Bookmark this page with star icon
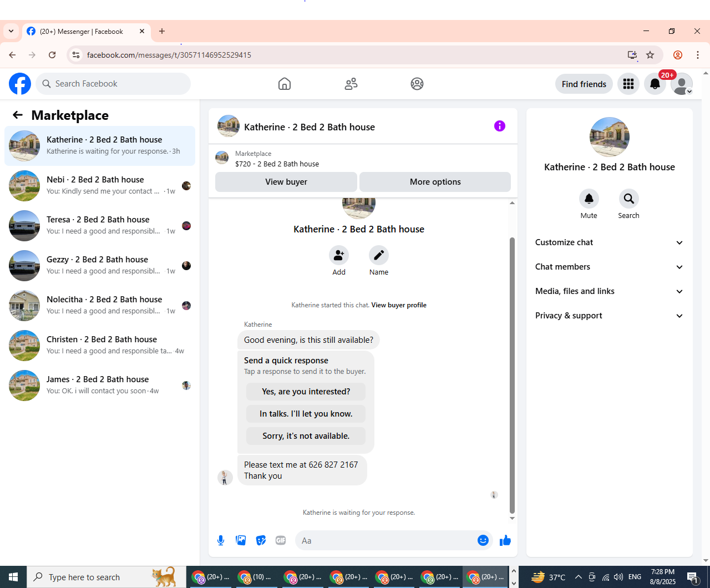This screenshot has height=588, width=710. pos(650,55)
